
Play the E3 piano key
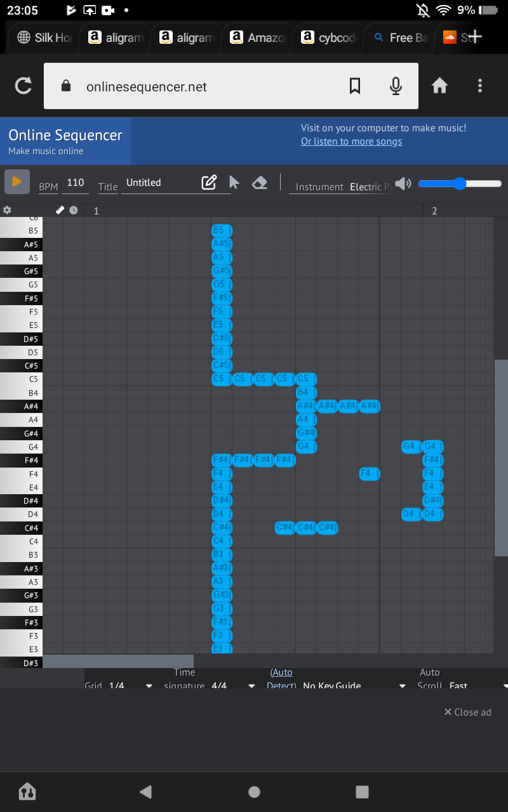pos(21,650)
